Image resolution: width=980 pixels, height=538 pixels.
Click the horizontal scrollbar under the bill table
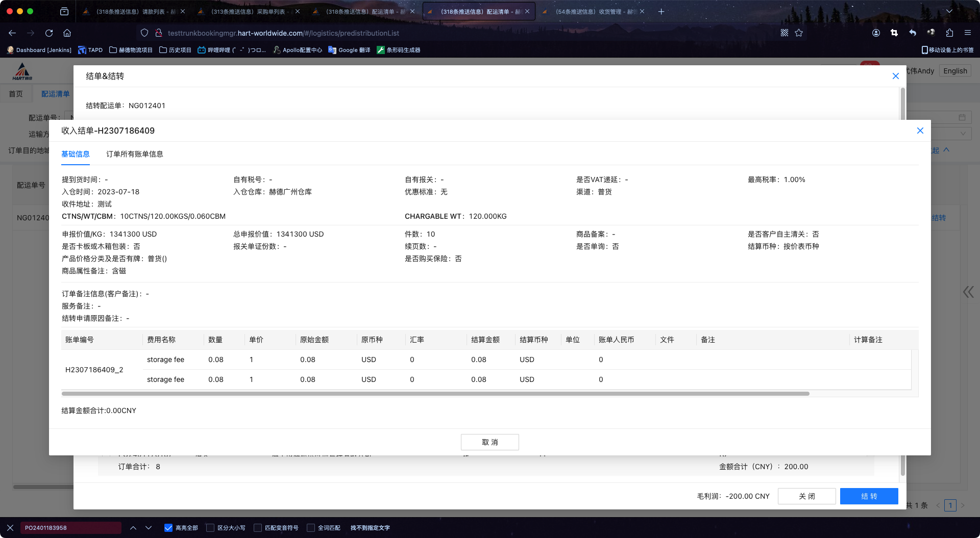click(x=435, y=394)
